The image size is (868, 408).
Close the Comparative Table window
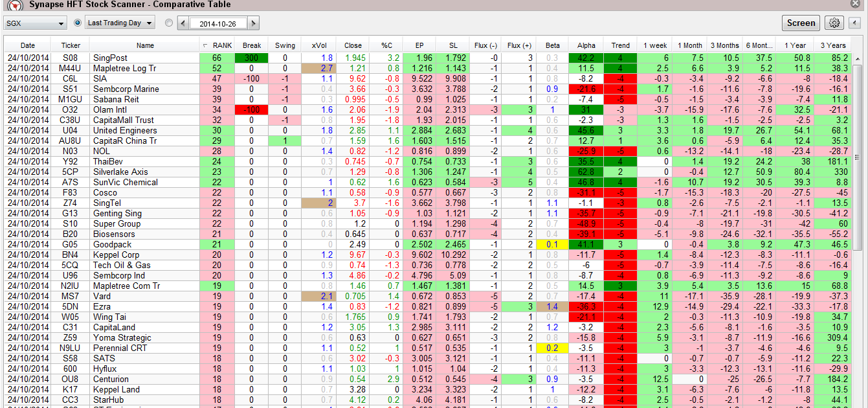tap(855, 5)
